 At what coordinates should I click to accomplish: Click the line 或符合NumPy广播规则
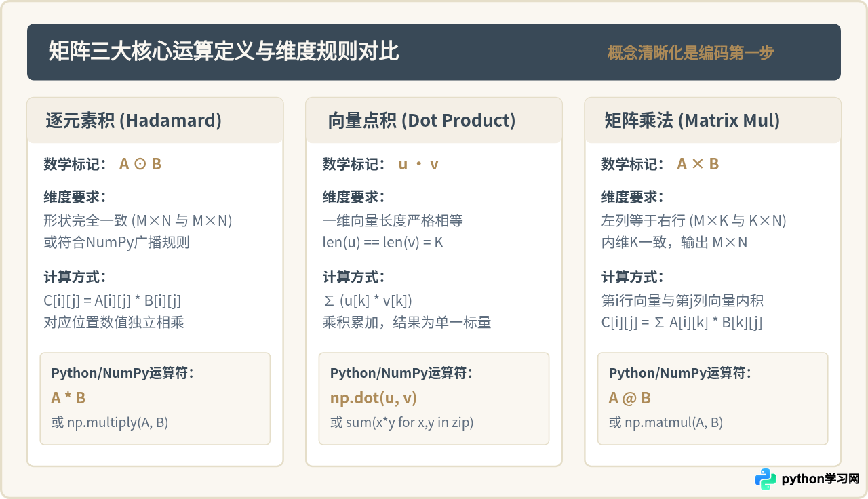117,242
